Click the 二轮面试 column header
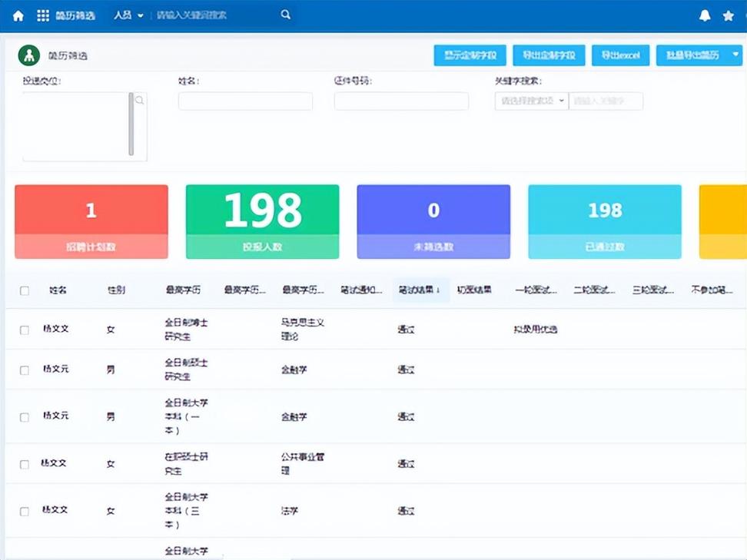The image size is (747, 560). tap(595, 290)
